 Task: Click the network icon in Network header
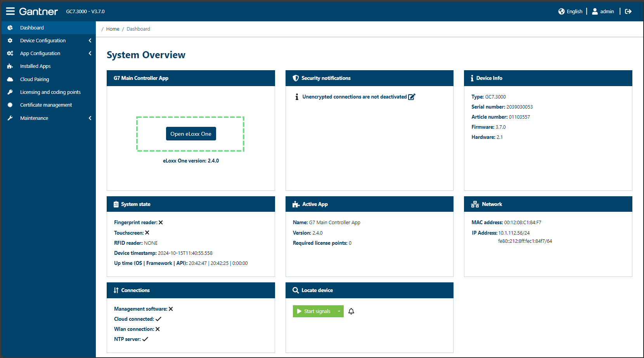click(x=475, y=204)
